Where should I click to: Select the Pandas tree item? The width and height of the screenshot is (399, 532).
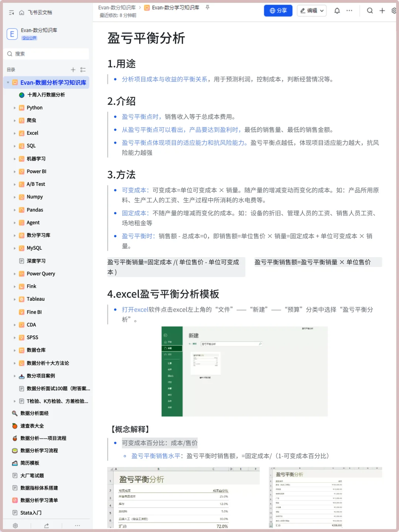click(x=35, y=210)
